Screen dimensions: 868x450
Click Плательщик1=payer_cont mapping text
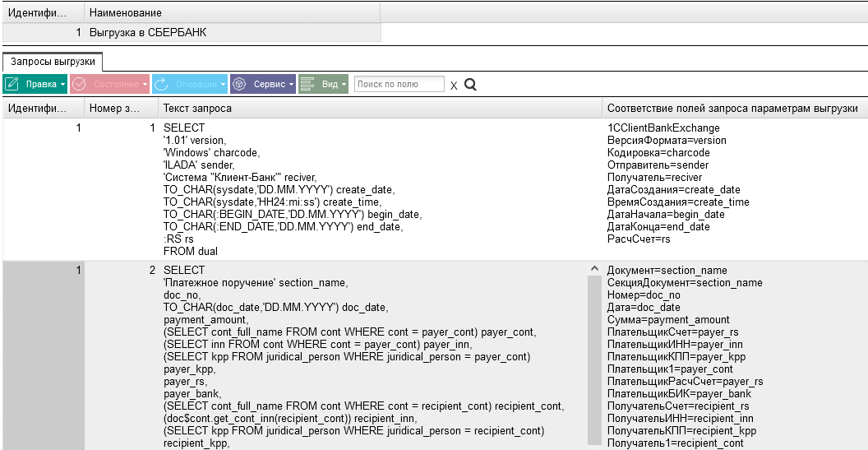[669, 369]
